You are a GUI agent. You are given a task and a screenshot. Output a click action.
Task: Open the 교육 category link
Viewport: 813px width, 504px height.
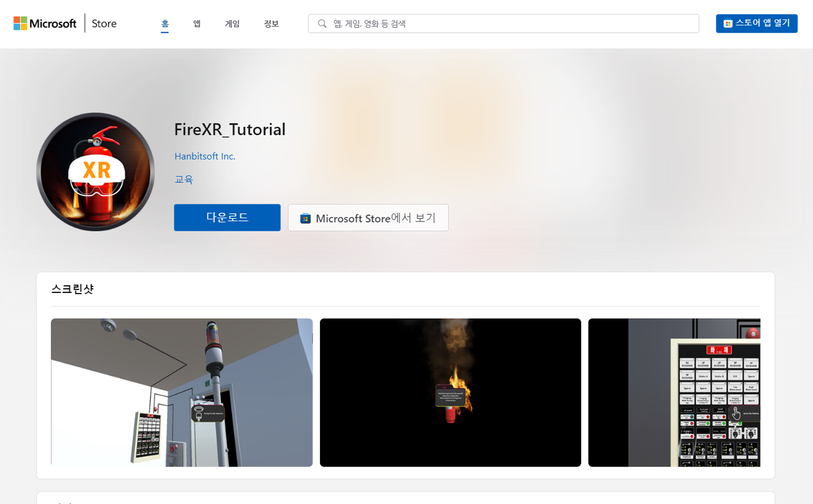tap(184, 179)
